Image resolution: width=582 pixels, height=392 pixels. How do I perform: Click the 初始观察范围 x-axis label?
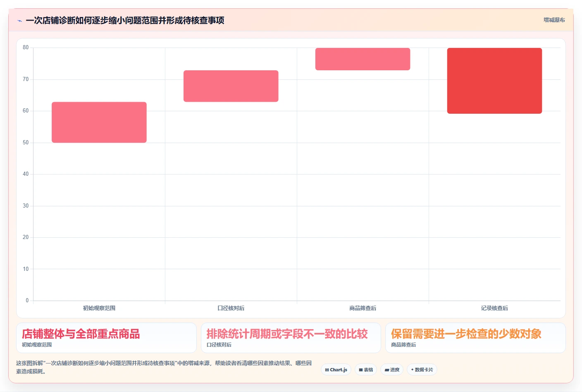tap(99, 308)
